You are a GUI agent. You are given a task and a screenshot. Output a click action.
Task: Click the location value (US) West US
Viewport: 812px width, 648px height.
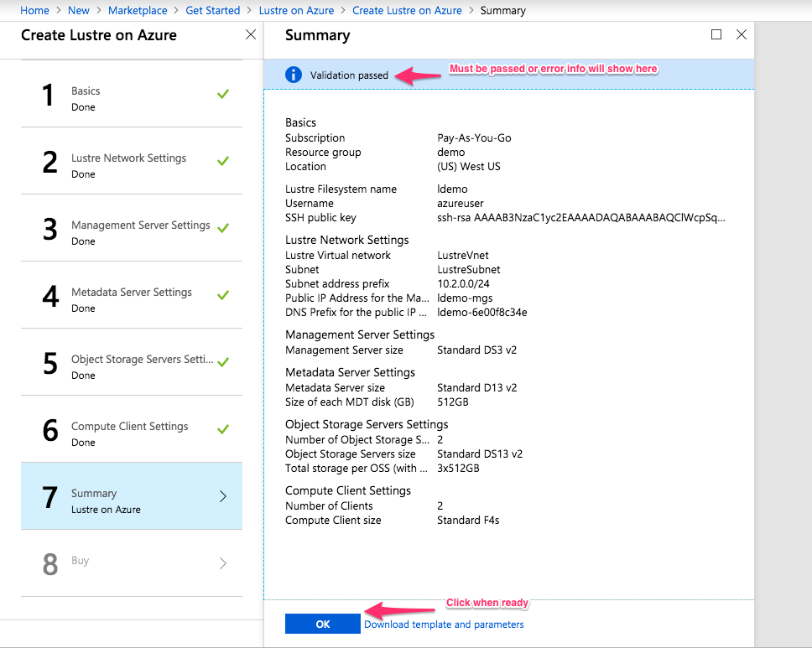point(469,166)
